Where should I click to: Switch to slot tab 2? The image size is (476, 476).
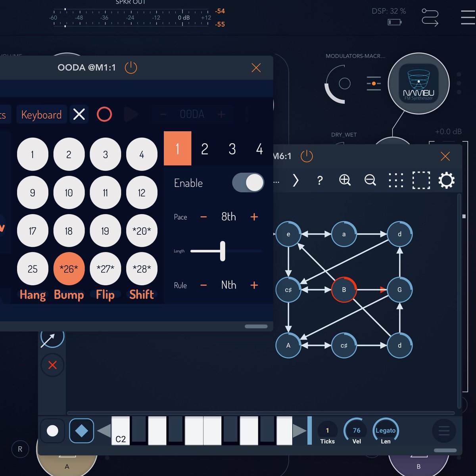[x=205, y=148]
